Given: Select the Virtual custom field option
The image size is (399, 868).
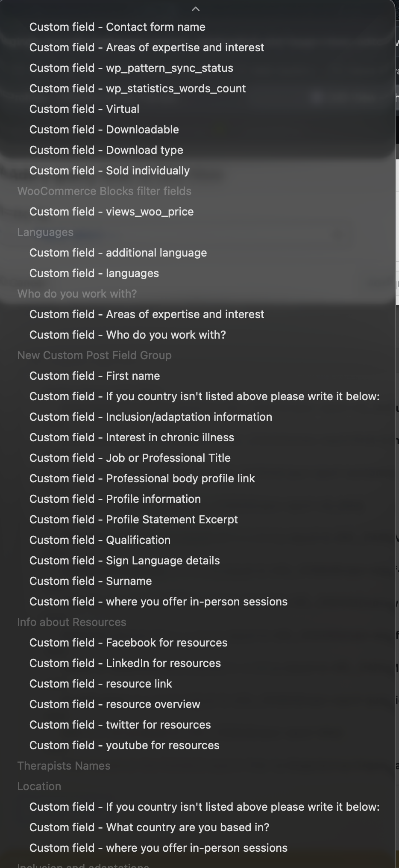Looking at the screenshot, I should 84,109.
